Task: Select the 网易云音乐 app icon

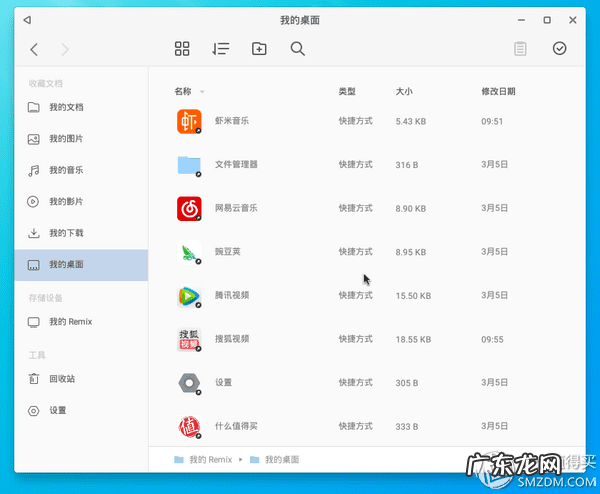Action: (189, 208)
